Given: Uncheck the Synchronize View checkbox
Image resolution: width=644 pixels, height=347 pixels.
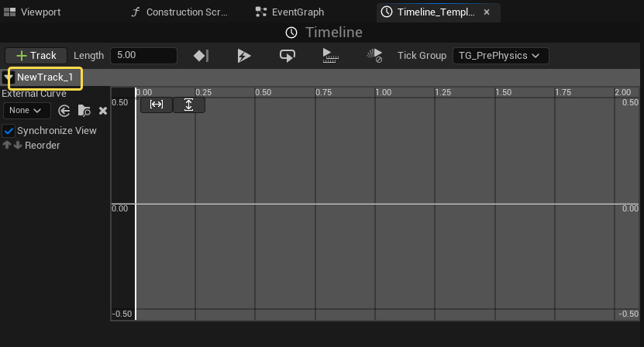Looking at the screenshot, I should tap(9, 131).
